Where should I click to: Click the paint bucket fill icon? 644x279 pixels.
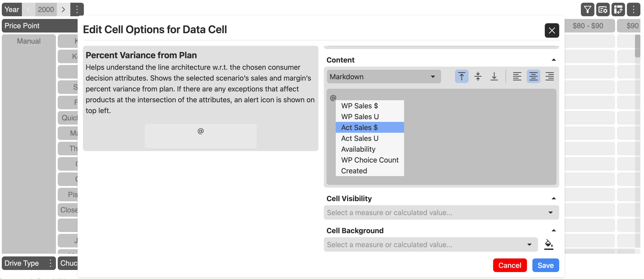[x=548, y=244]
